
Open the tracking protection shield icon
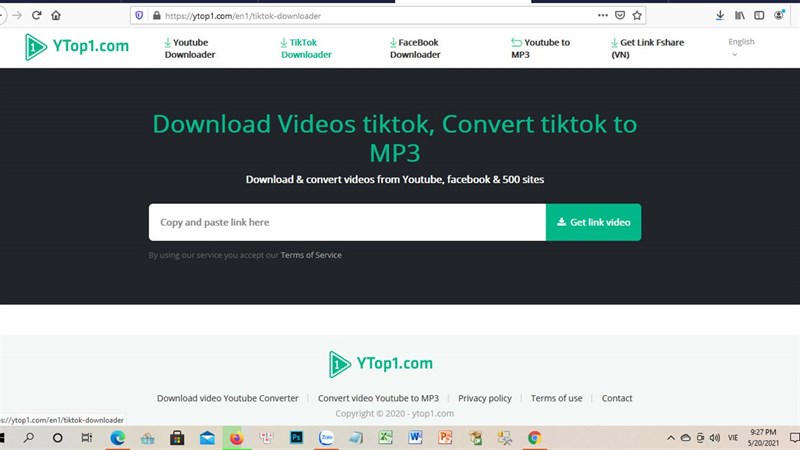139,15
